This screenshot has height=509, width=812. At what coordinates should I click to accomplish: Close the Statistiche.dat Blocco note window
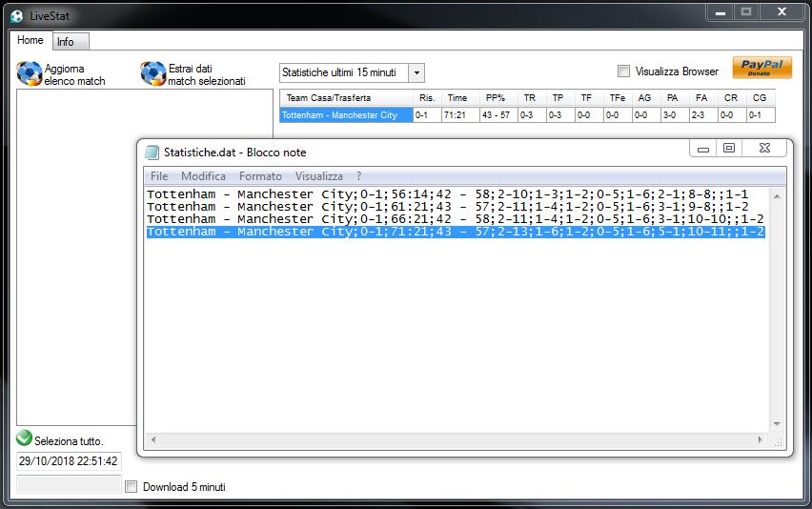[764, 149]
